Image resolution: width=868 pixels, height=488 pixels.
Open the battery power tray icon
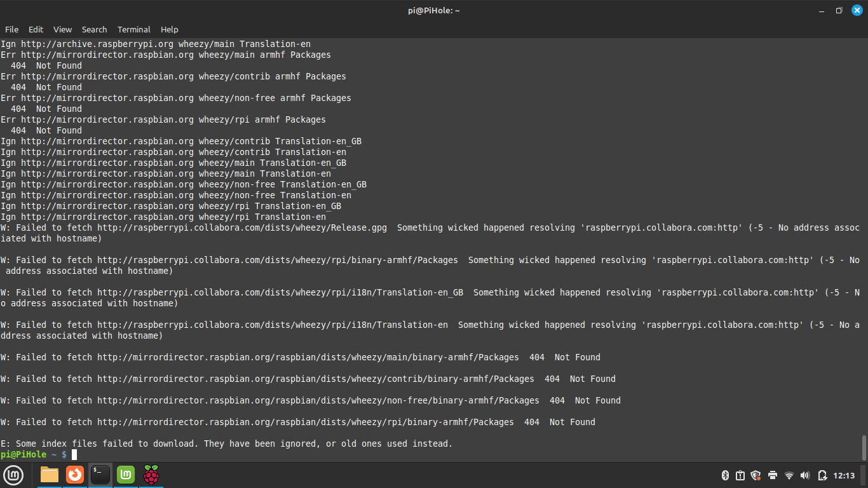[x=822, y=475]
